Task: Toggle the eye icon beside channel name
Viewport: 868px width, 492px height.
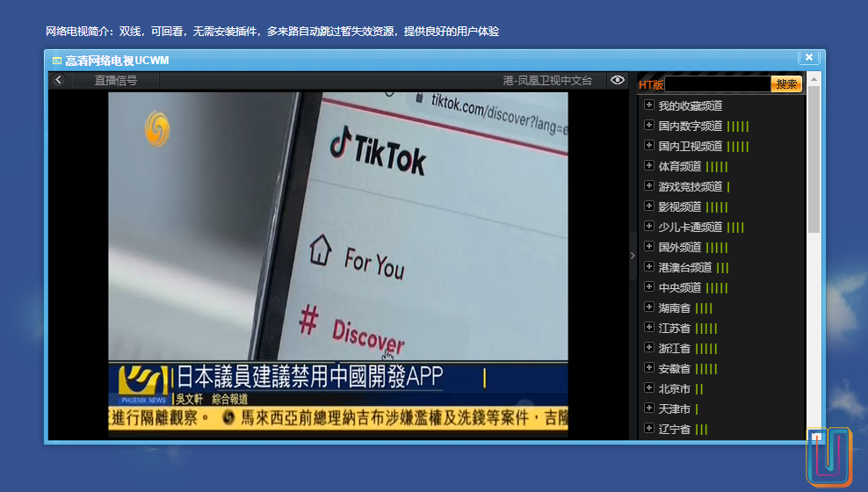Action: [618, 80]
